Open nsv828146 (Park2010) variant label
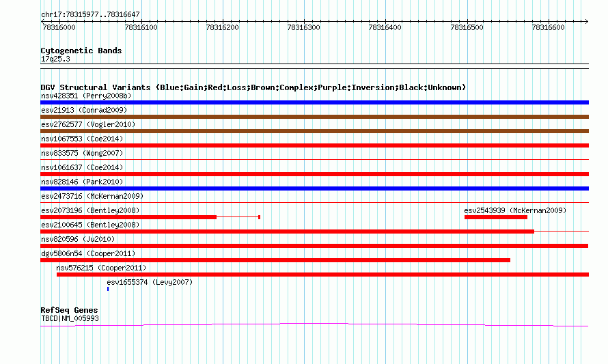 [x=82, y=182]
